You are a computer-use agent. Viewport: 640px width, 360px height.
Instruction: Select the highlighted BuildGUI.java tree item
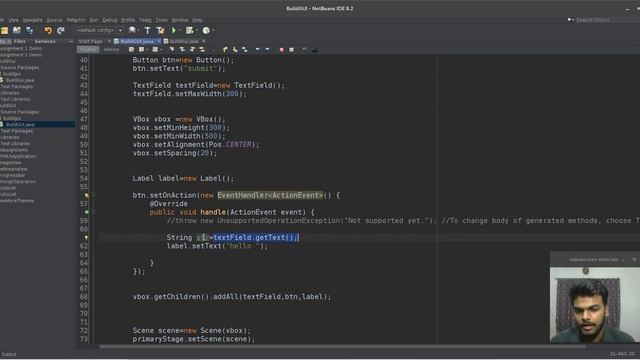pyautogui.click(x=20, y=124)
